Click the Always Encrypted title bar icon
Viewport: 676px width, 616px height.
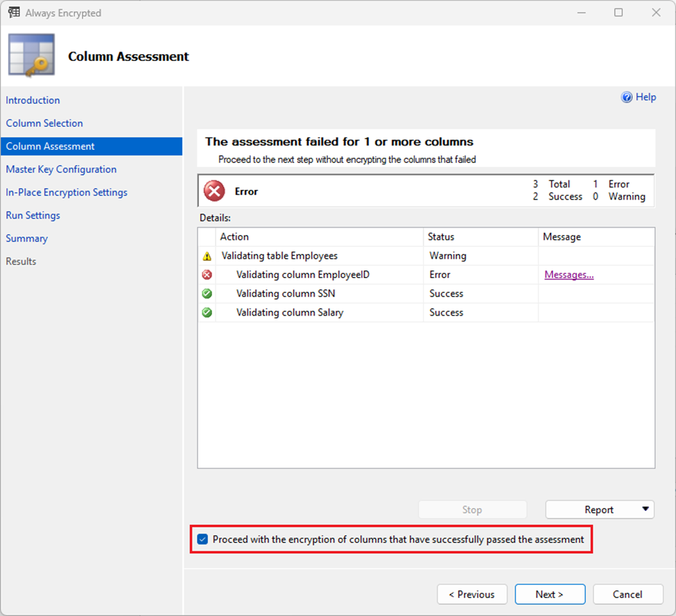point(14,12)
